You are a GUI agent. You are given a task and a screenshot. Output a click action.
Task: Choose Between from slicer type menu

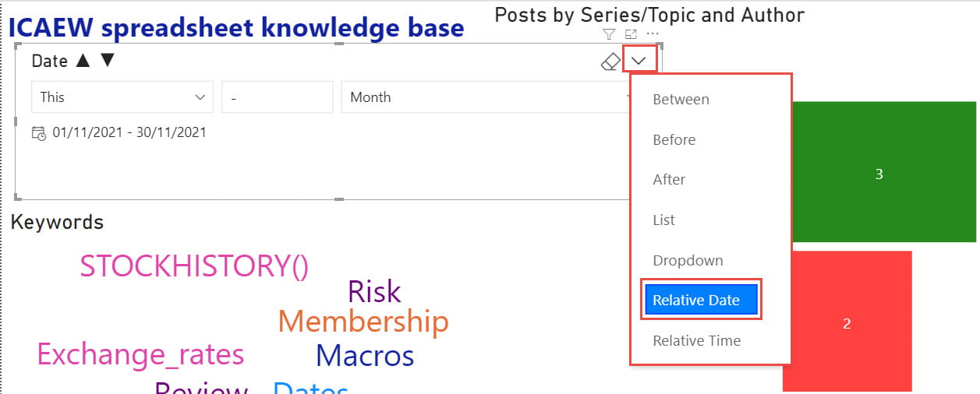tap(681, 100)
